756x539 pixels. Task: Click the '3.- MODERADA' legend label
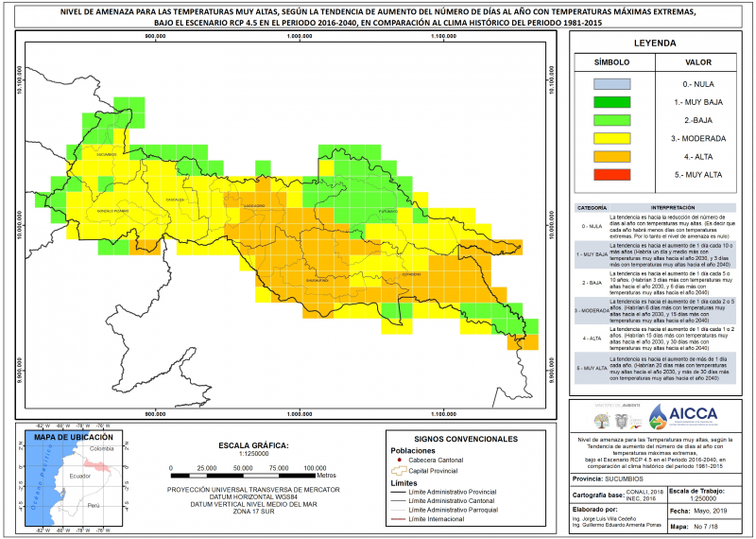point(698,138)
